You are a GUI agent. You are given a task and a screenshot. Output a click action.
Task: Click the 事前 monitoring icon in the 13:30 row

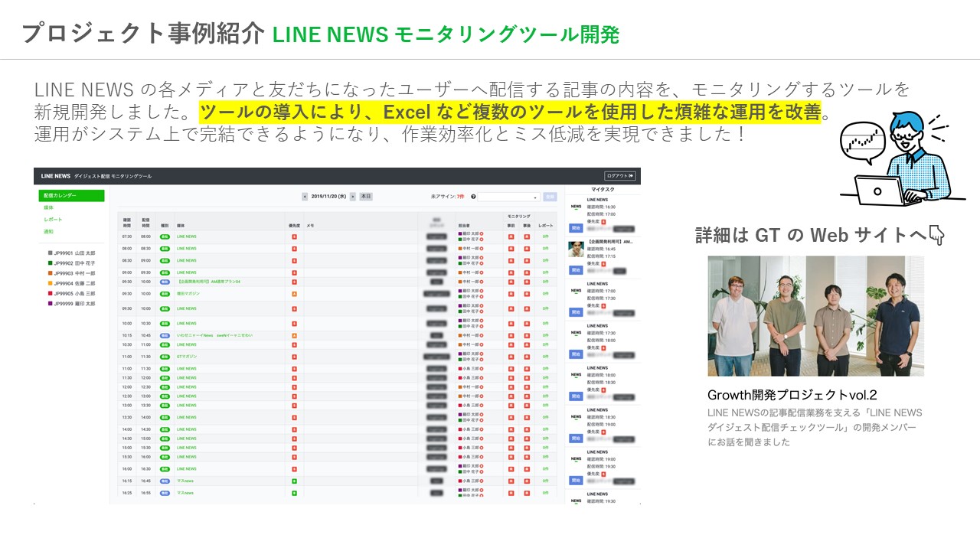click(511, 417)
